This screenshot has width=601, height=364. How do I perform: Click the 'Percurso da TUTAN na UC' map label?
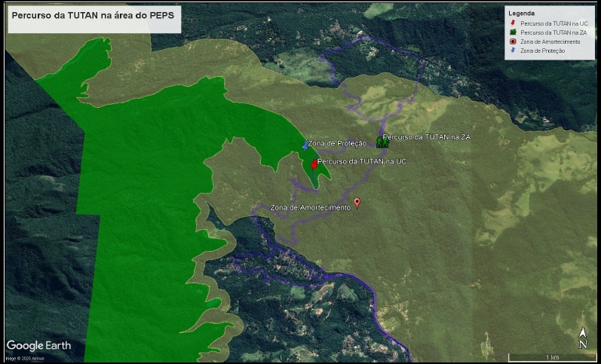point(361,162)
